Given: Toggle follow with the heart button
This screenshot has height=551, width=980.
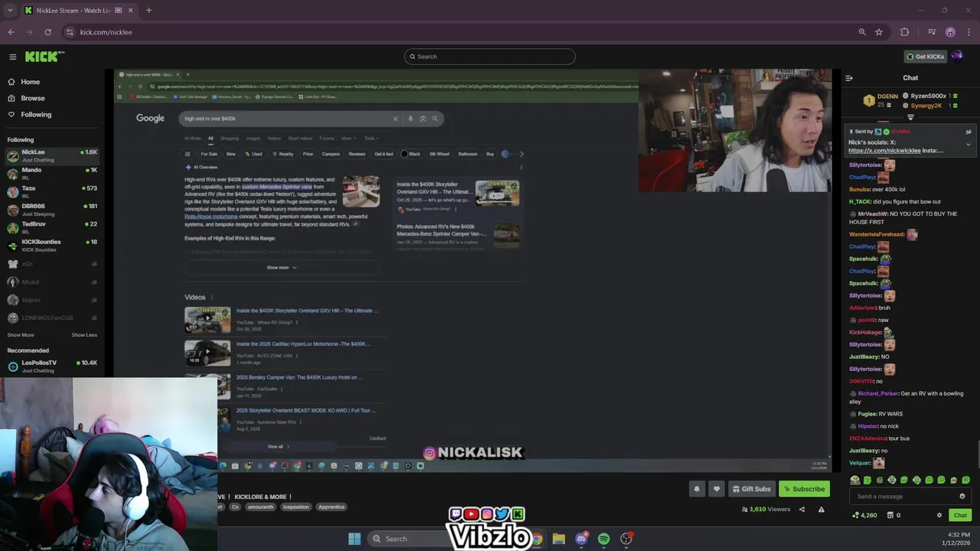Looking at the screenshot, I should coord(717,489).
